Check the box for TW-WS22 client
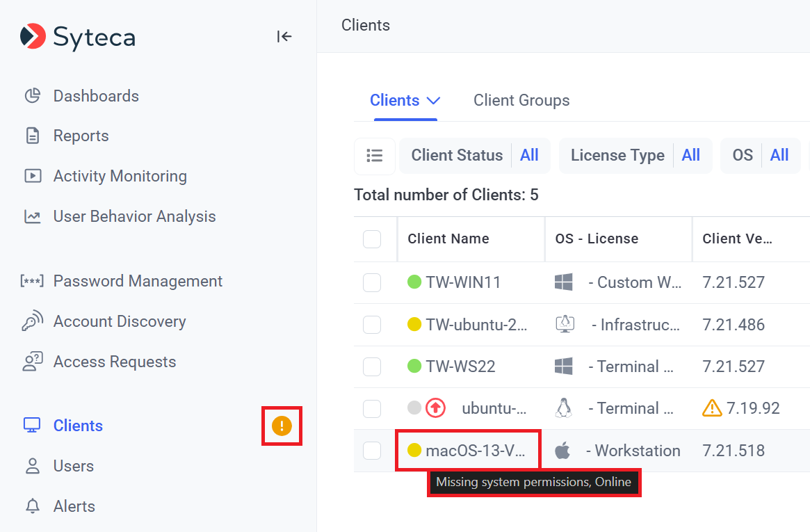The height and width of the screenshot is (532, 810). (372, 366)
